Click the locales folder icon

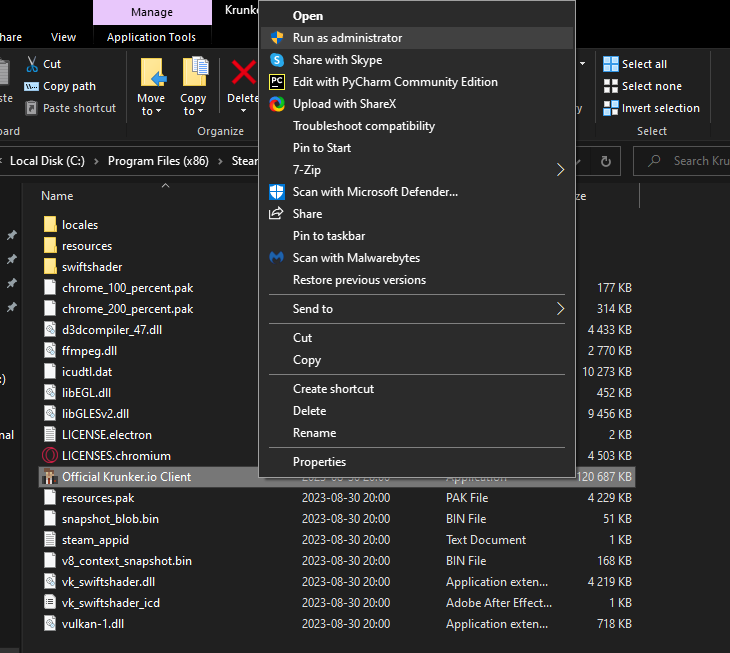(x=50, y=224)
